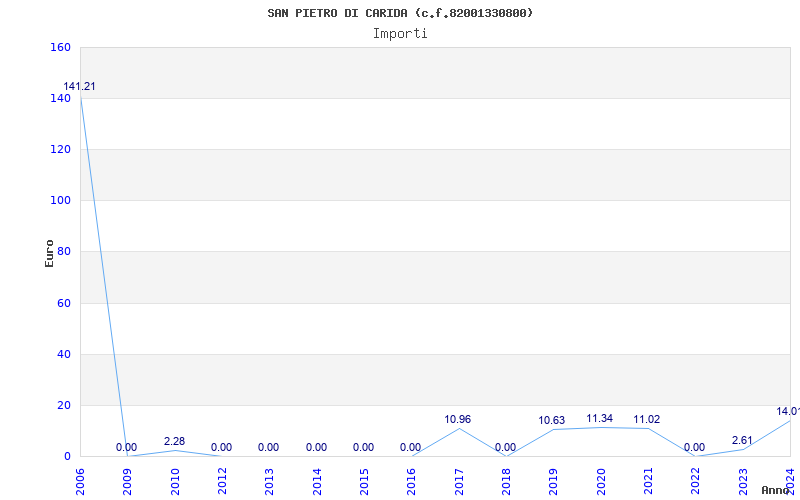Select the 2013 year tick label
800x500 pixels.
point(269,480)
